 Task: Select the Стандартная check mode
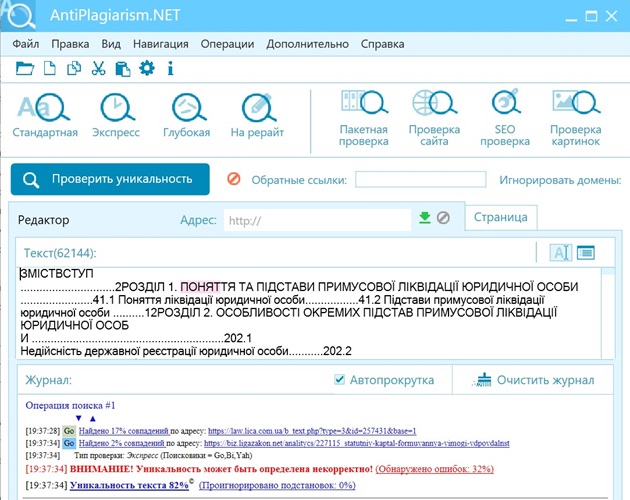pos(45,116)
